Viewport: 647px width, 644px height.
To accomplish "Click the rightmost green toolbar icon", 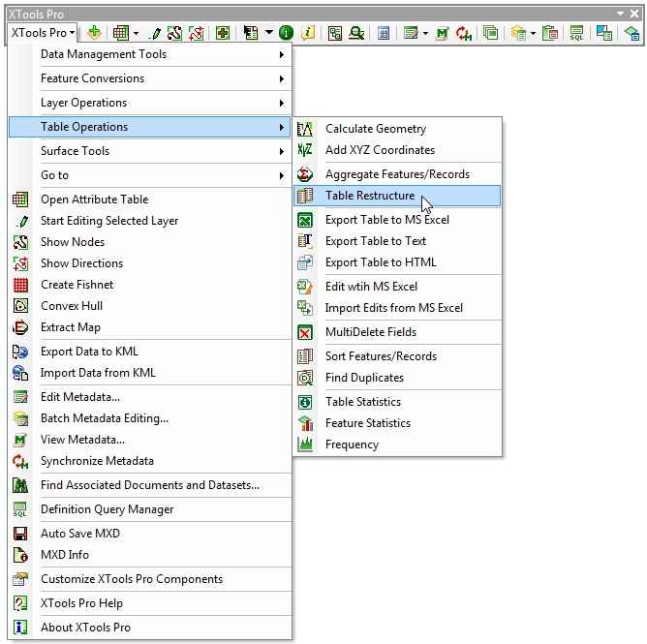I will 632,33.
